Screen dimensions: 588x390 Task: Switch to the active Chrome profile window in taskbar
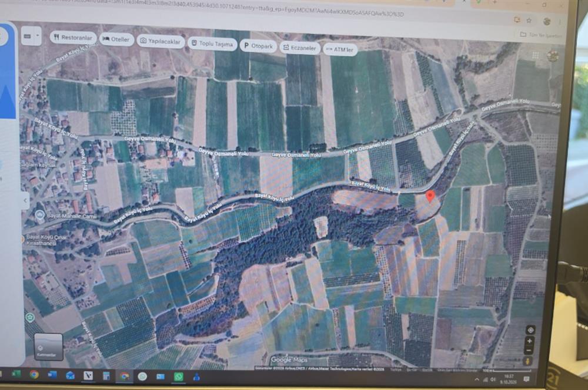(x=124, y=376)
